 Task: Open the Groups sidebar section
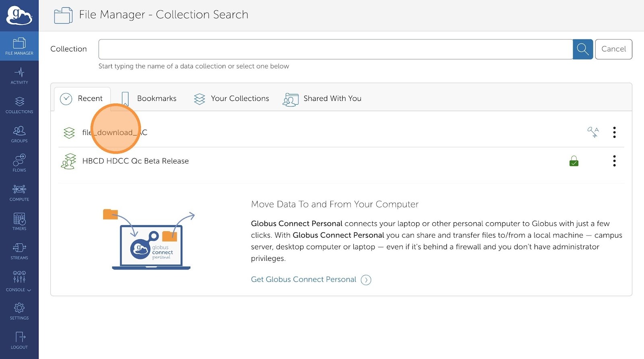[x=19, y=134]
